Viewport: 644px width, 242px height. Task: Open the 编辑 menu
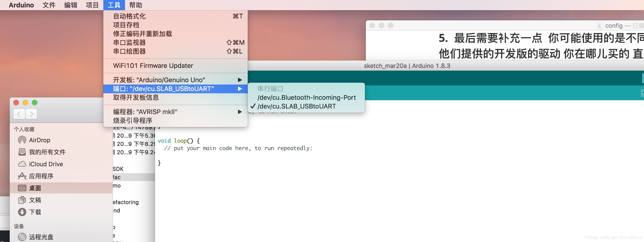click(71, 5)
